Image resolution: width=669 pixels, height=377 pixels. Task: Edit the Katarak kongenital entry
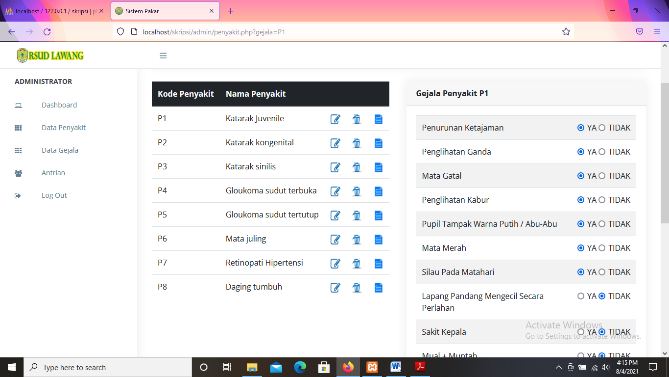click(335, 143)
